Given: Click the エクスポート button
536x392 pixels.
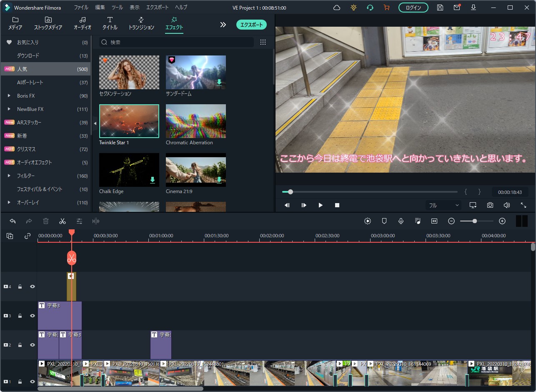Looking at the screenshot, I should coord(252,25).
